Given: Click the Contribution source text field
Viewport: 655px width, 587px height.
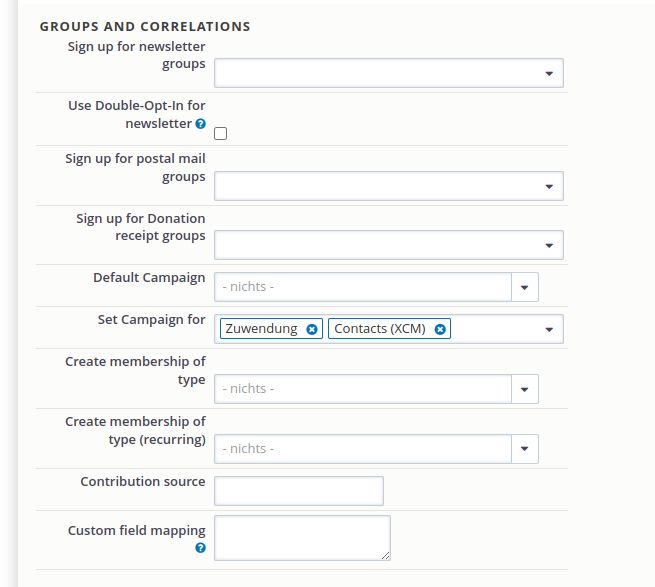Looking at the screenshot, I should pos(299,491).
